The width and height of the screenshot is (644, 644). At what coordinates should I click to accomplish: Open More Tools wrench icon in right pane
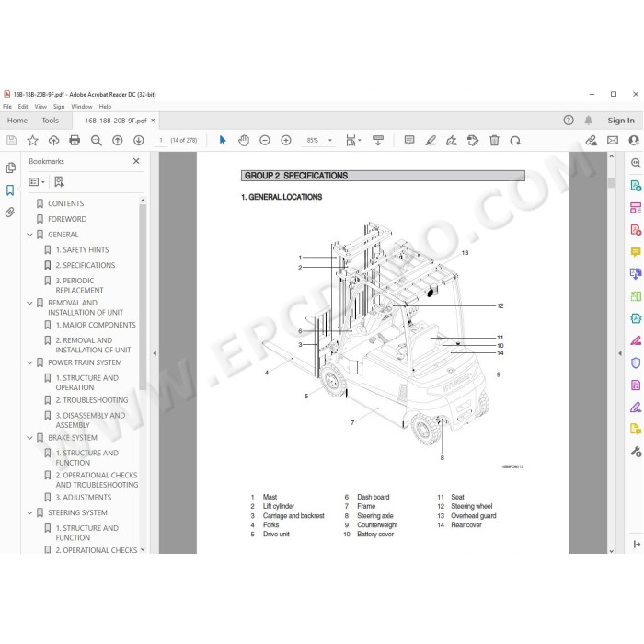(x=636, y=452)
